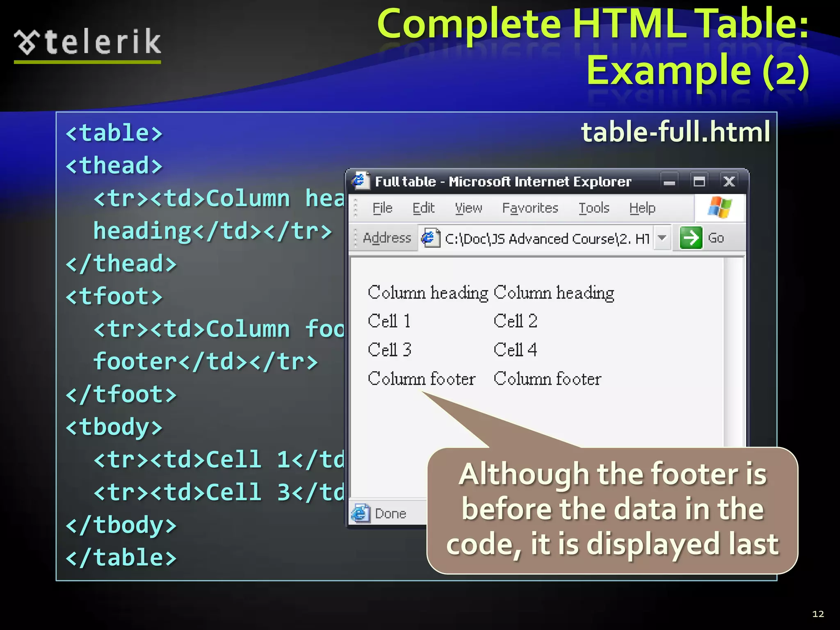Open the View menu
The image size is (840, 630).
pyautogui.click(x=468, y=208)
